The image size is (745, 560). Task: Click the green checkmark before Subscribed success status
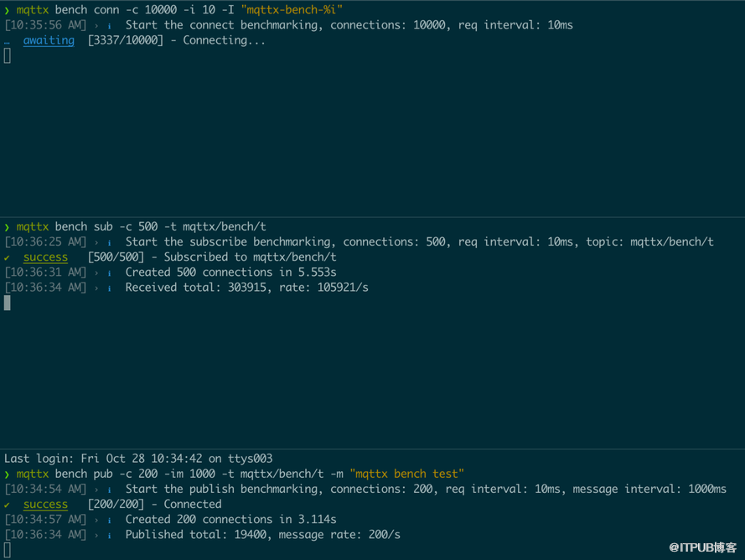(8, 257)
